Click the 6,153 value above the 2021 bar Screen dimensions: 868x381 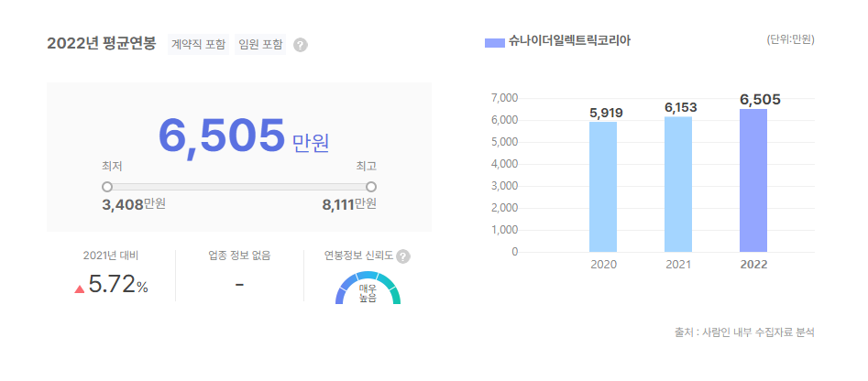[x=681, y=108]
